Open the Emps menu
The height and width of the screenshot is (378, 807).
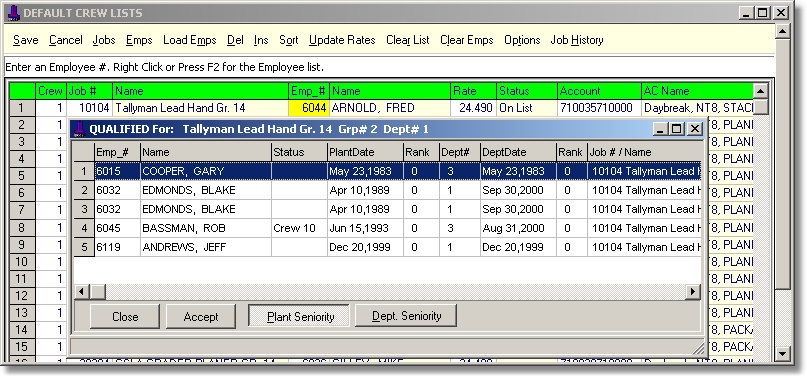(139, 40)
